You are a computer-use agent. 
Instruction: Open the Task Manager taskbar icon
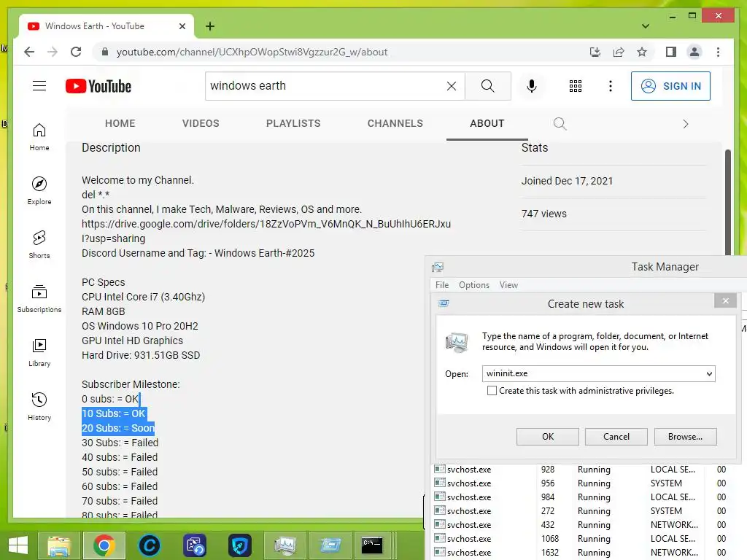click(x=285, y=545)
